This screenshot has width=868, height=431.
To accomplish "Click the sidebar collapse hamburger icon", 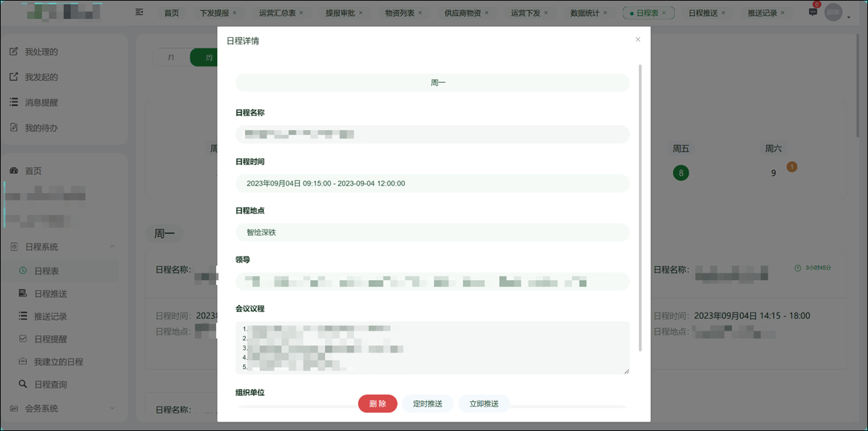I will click(x=139, y=12).
